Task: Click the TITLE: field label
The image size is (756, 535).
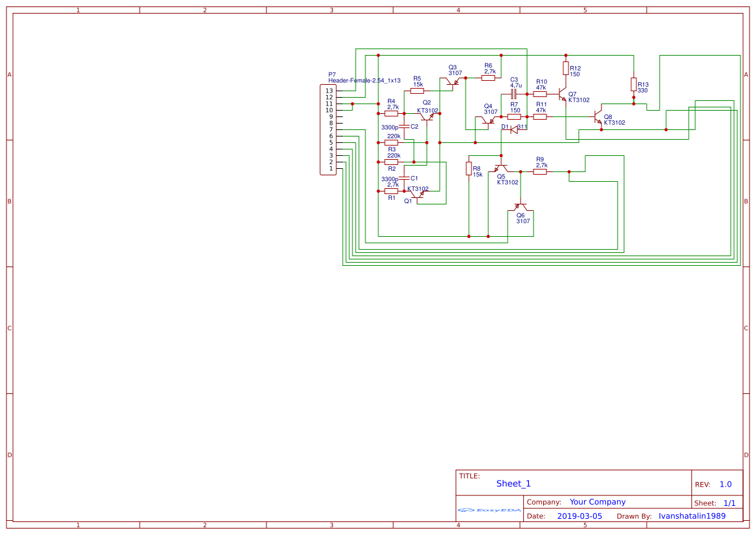Action: coord(469,475)
